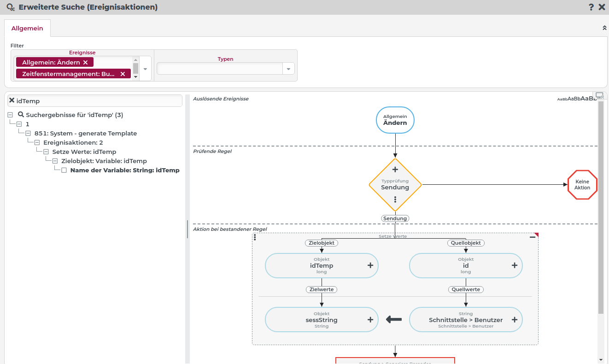
Task: Click the plus icon in the Typprüfung diamond
Action: click(395, 170)
